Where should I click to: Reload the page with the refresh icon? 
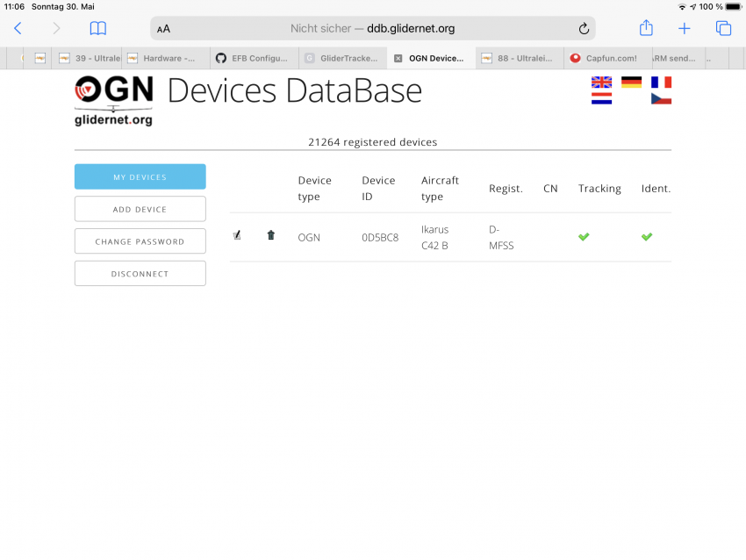(x=584, y=29)
